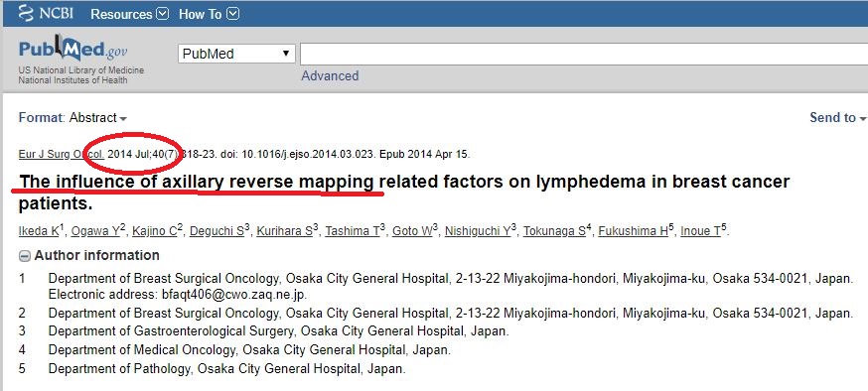Click the NCBI logo icon

pyautogui.click(x=26, y=13)
